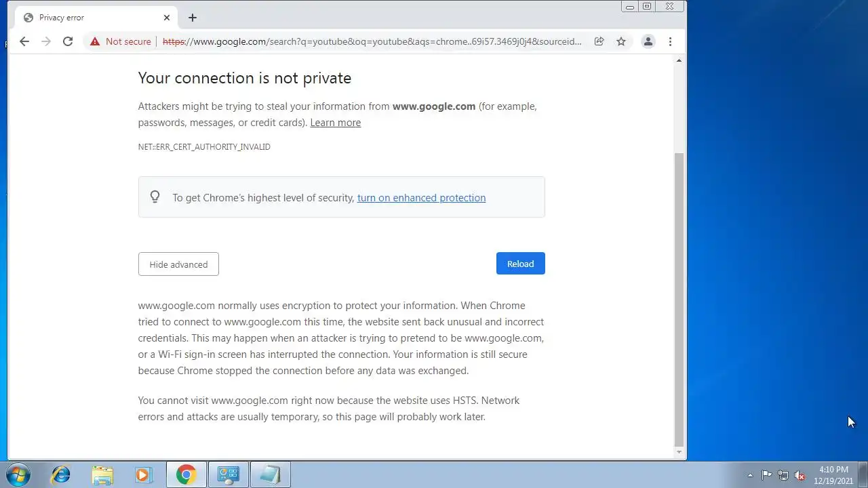Click the lightbulb security tip icon

pos(155,197)
